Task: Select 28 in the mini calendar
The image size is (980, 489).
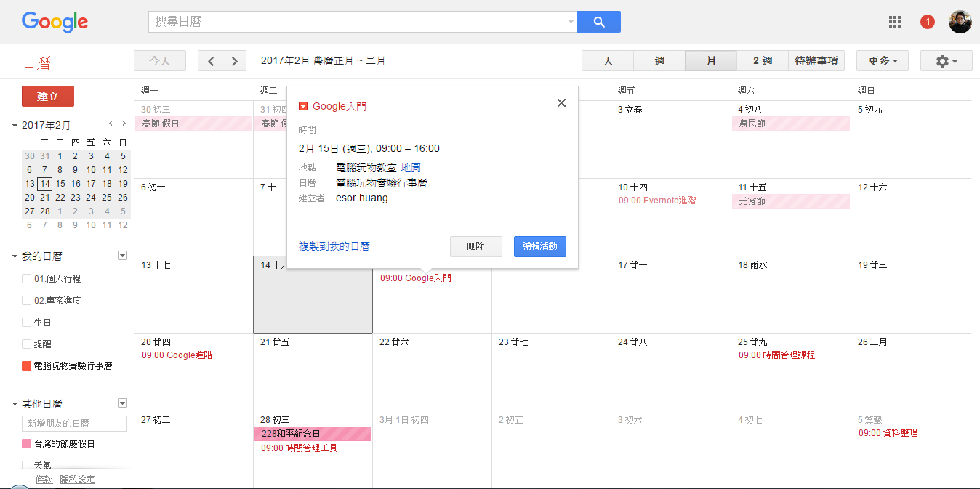Action: point(44,211)
